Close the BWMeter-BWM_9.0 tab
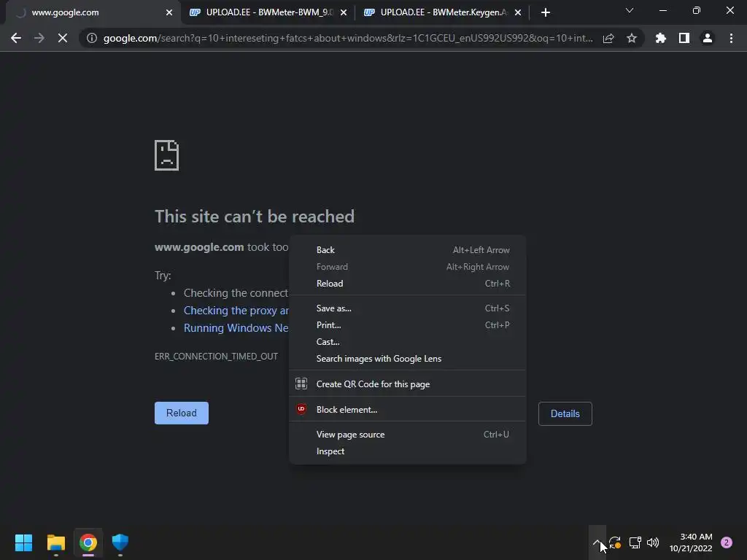 [x=344, y=12]
